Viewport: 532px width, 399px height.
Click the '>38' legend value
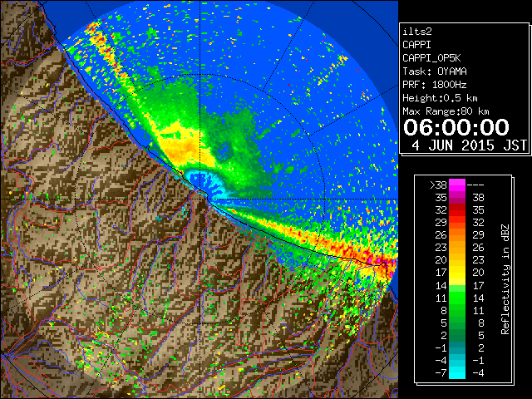coord(438,185)
